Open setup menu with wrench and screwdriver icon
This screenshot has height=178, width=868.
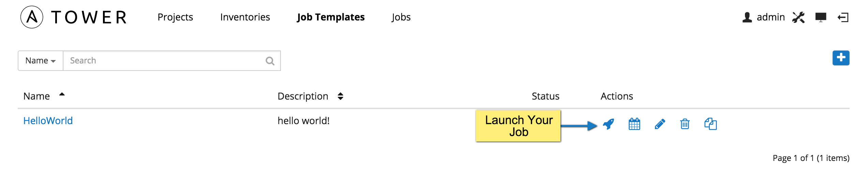(798, 17)
